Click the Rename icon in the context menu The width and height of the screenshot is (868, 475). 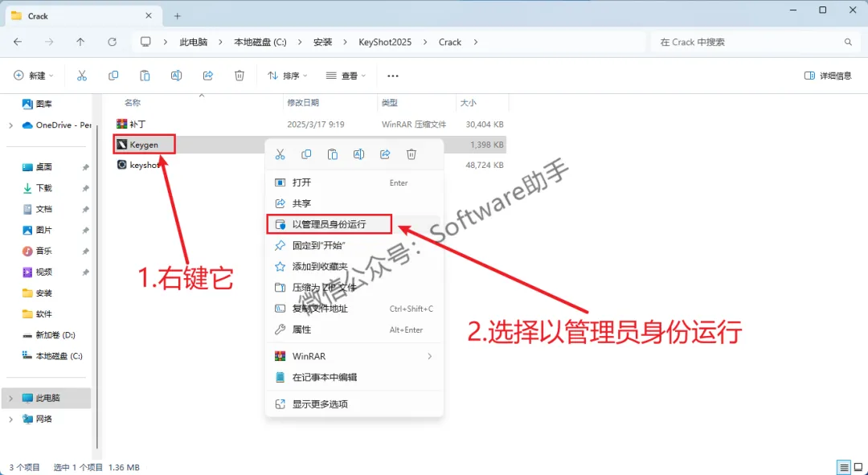click(358, 154)
